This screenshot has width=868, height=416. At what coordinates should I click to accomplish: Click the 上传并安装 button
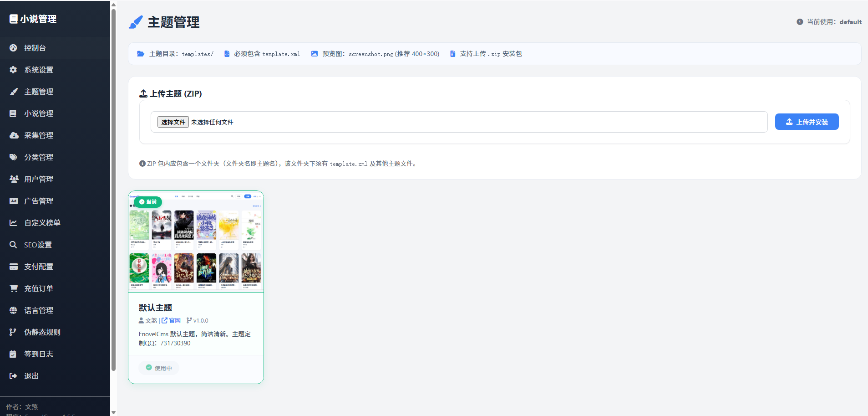[x=807, y=122]
